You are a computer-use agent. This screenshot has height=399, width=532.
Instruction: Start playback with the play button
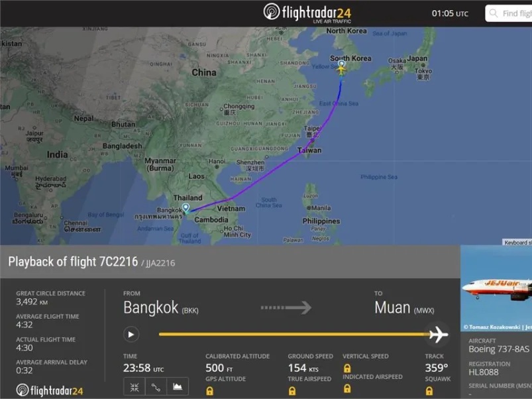coord(131,335)
